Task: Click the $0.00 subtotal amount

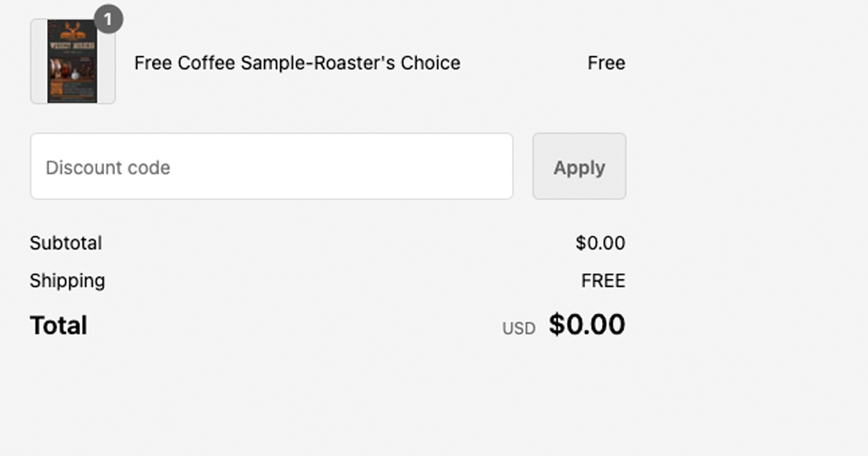Action: 601,243
